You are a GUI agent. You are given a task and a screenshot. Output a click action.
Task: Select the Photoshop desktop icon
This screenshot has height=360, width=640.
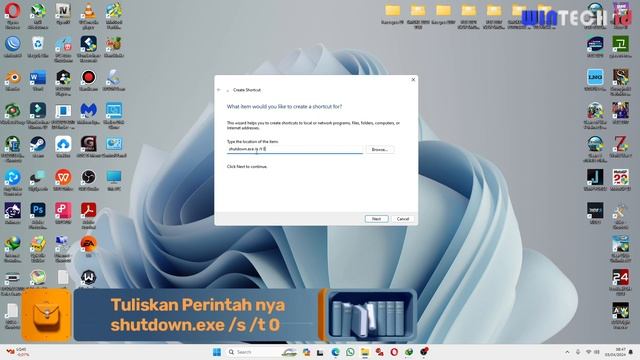tap(38, 215)
